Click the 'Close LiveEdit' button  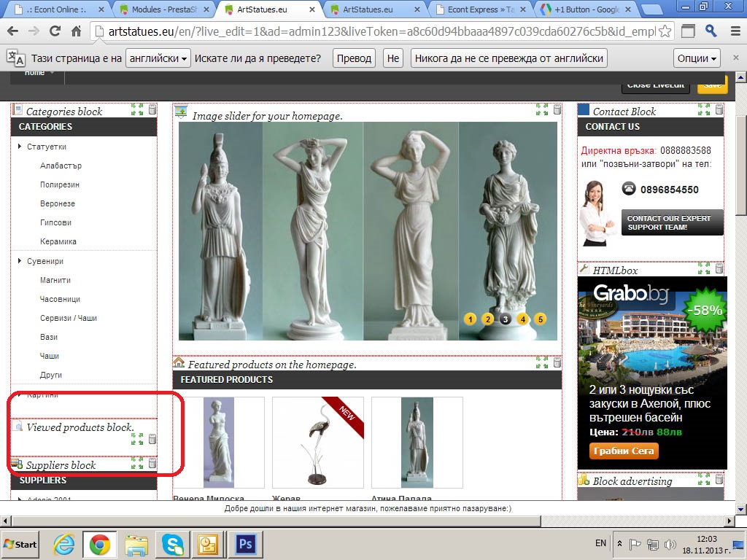[x=656, y=86]
